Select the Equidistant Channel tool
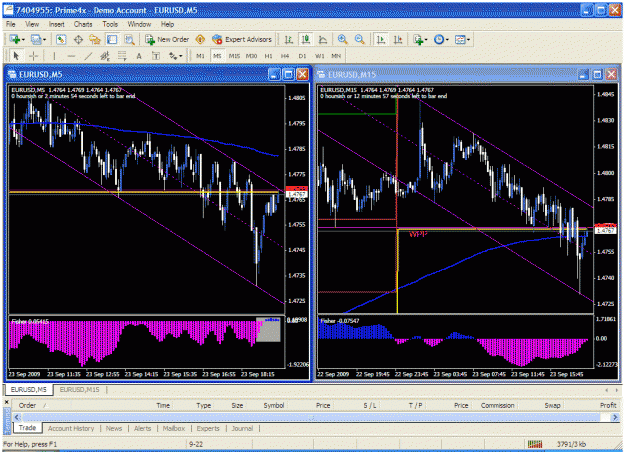This screenshot has height=452, width=625. 105,56
